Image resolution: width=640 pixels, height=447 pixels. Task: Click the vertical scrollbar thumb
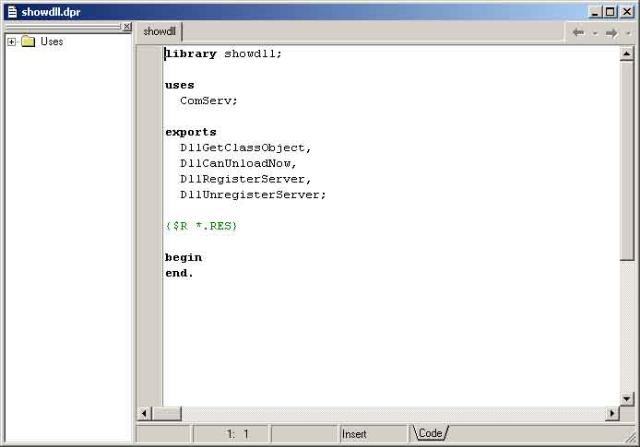[x=627, y=160]
